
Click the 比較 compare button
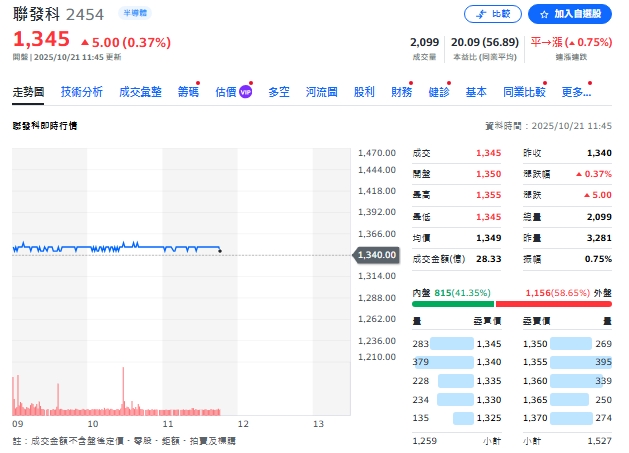pos(493,14)
